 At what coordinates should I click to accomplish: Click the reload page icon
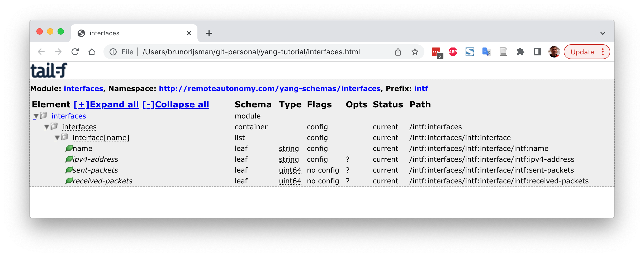(75, 52)
